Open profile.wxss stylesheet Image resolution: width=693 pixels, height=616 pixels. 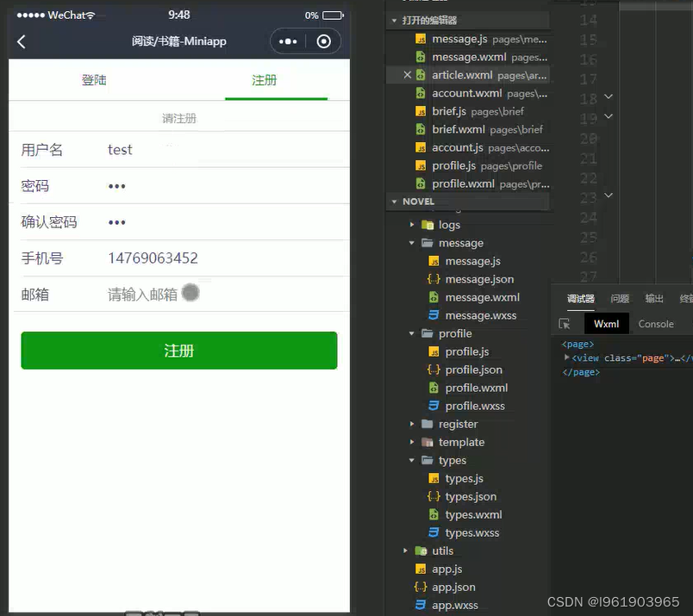pyautogui.click(x=466, y=406)
